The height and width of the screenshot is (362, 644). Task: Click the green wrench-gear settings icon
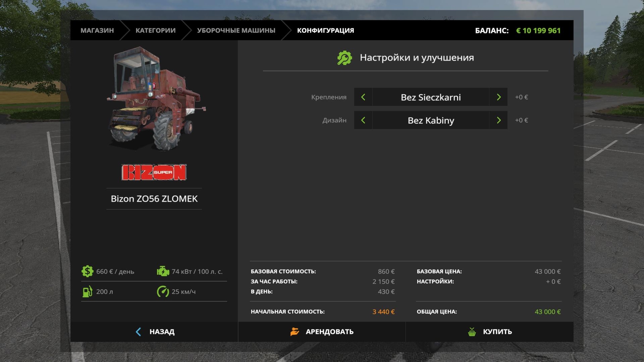pyautogui.click(x=345, y=58)
